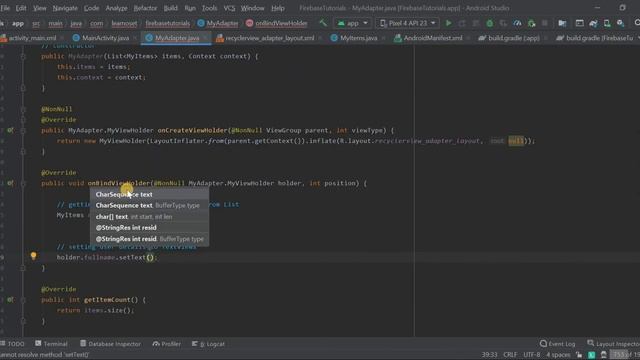Select 'char[] text' in parameter hint popup
The image size is (640, 360).
pos(149,217)
